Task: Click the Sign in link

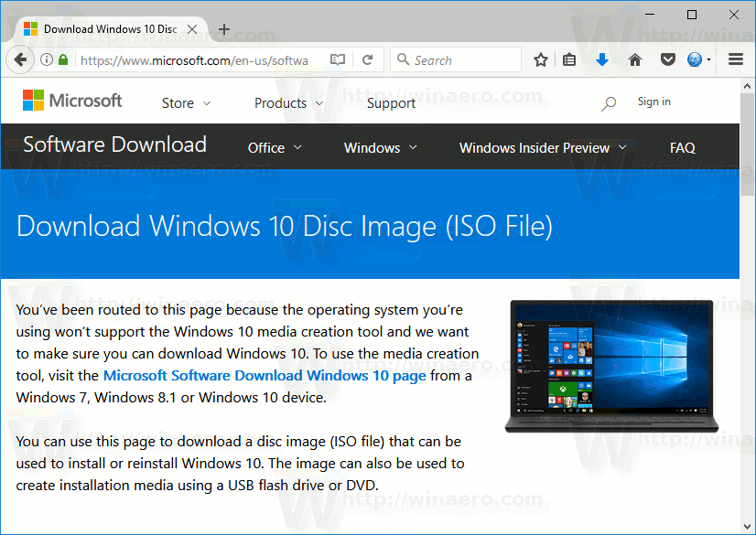Action: coord(653,102)
